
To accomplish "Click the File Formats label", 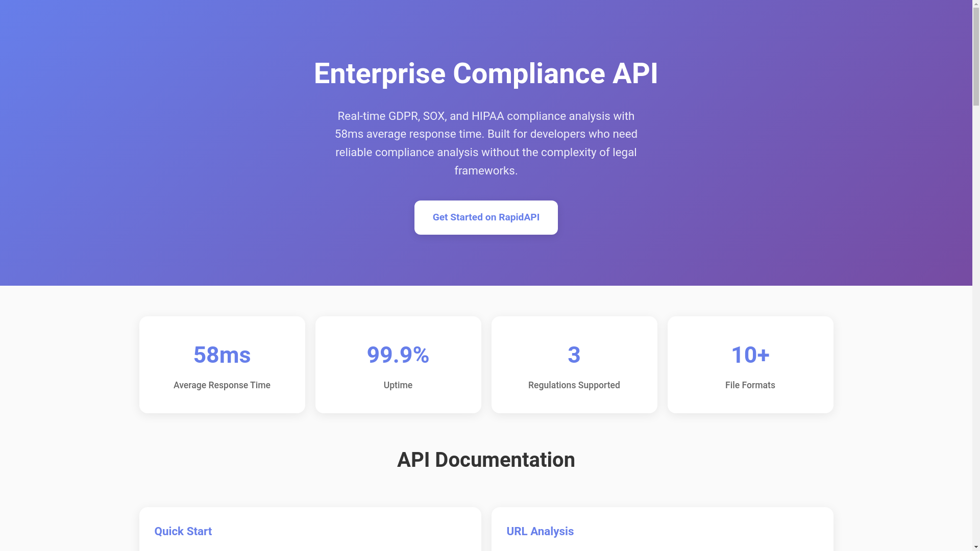I will tap(750, 385).
